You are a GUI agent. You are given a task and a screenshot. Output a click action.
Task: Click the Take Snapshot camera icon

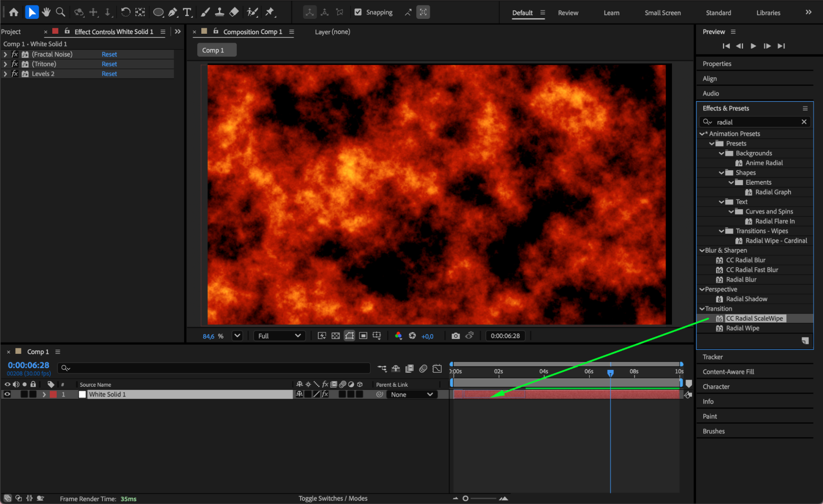(455, 336)
